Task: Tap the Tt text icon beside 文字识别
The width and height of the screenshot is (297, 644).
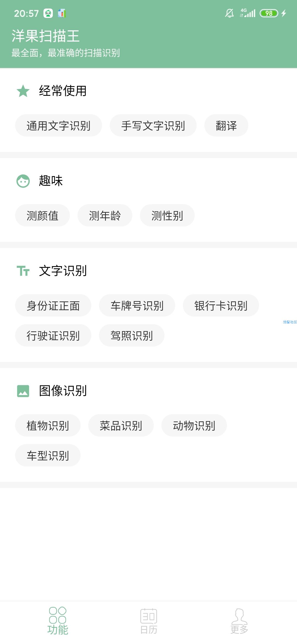Action: (23, 271)
